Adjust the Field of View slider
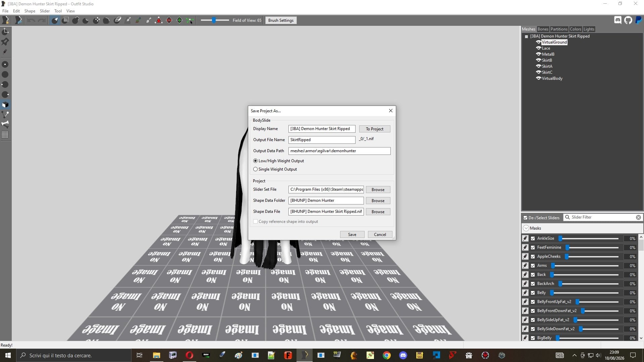This screenshot has height=362, width=644. tap(215, 20)
